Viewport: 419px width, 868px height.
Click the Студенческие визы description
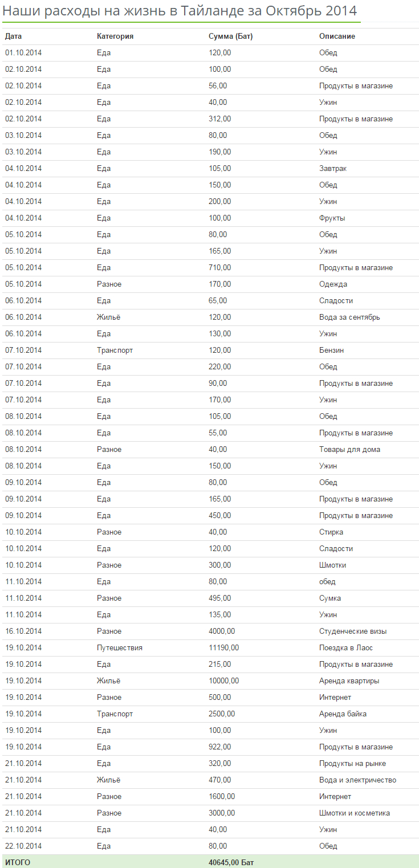[x=353, y=631]
